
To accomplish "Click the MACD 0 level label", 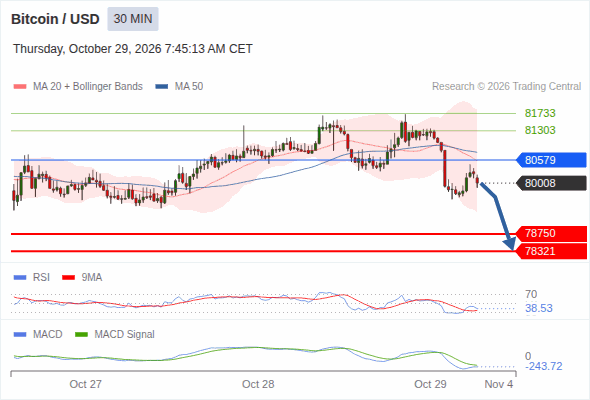I will (528, 356).
